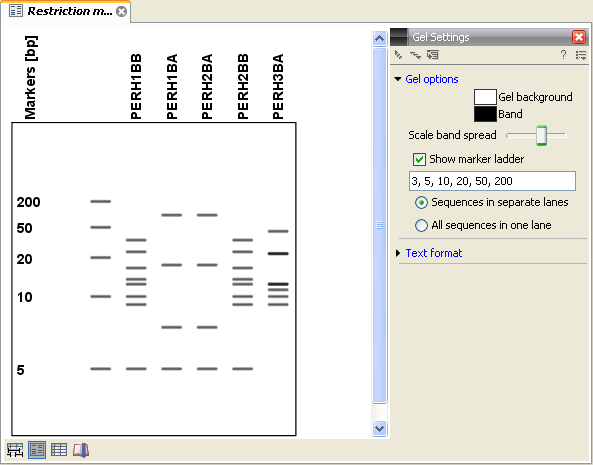Click the PERH1BA lane label
Image resolution: width=593 pixels, height=465 pixels.
click(172, 87)
